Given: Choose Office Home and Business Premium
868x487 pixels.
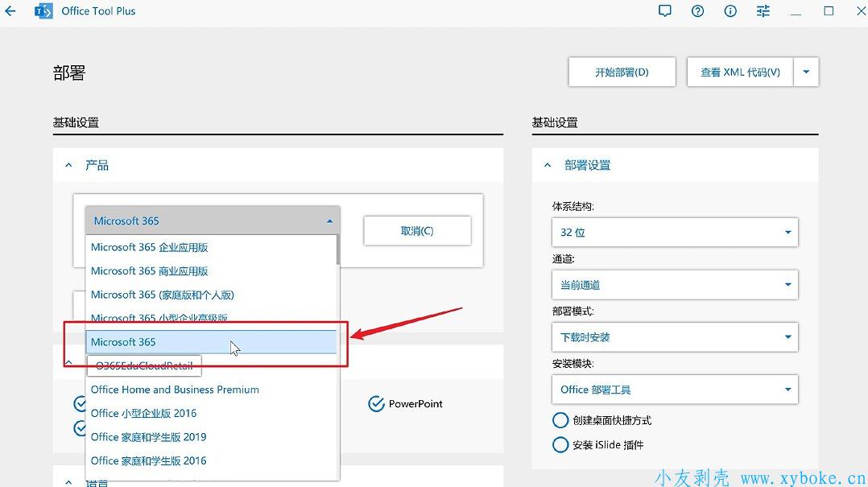Looking at the screenshot, I should (x=175, y=390).
